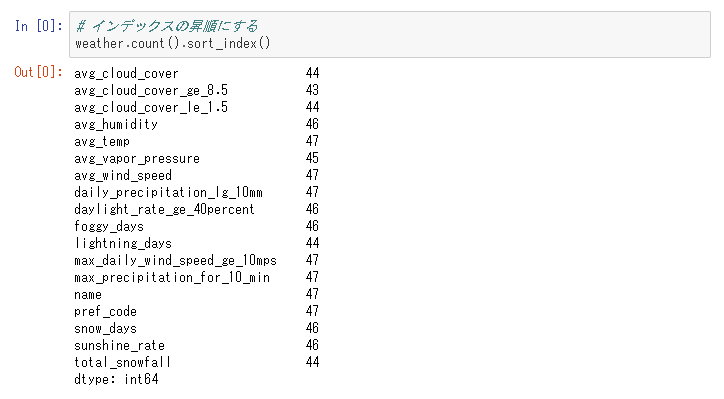Click the 'Out[0]:' prompt label
This screenshot has width=724, height=399.
tap(38, 72)
